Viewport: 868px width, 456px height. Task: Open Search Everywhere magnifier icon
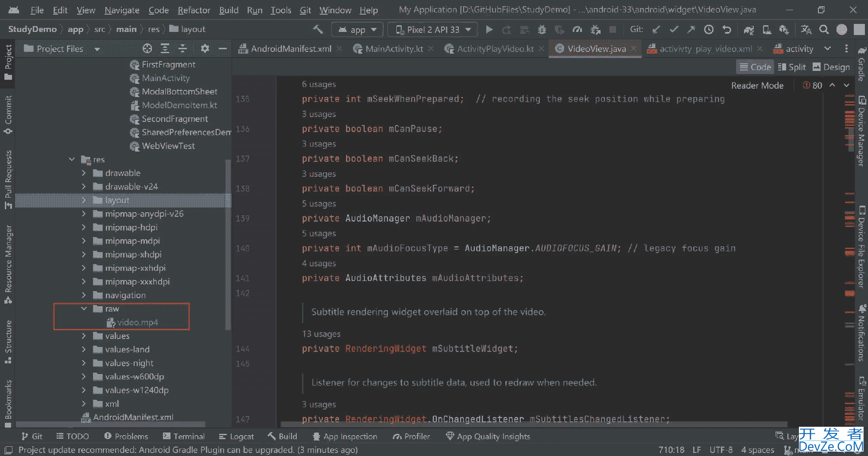824,30
